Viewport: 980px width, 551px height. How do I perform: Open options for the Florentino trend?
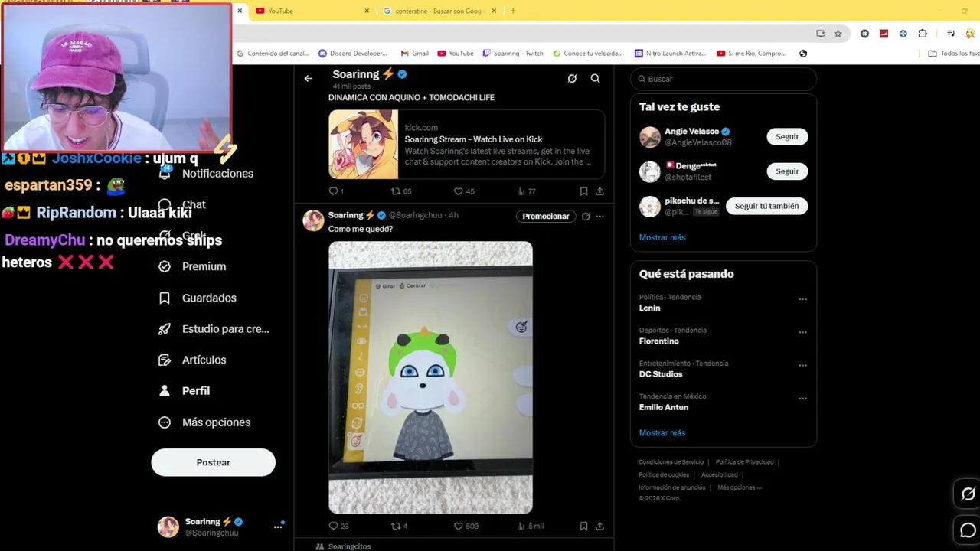click(x=802, y=332)
